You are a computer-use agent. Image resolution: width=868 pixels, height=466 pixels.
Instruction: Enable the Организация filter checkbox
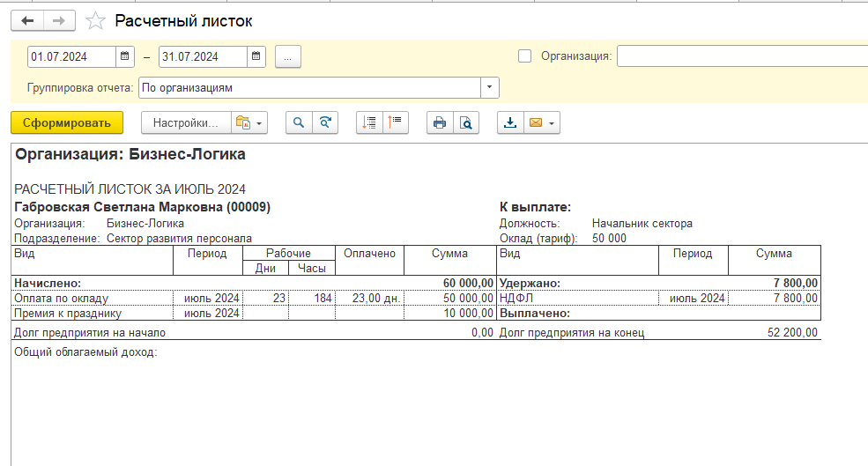(525, 55)
